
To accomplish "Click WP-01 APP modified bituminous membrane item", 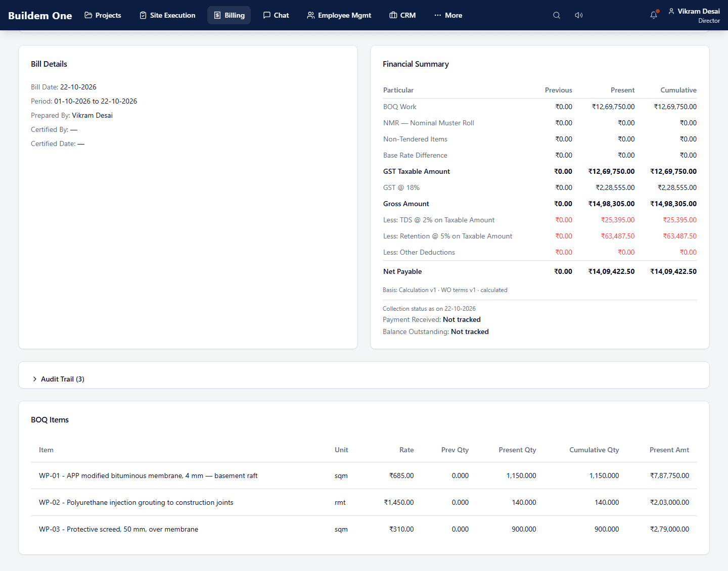I will coord(148,475).
